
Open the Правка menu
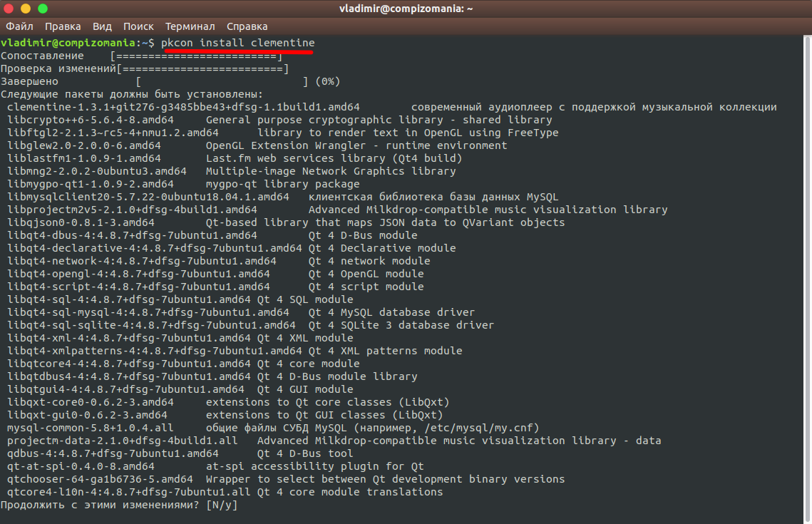63,26
